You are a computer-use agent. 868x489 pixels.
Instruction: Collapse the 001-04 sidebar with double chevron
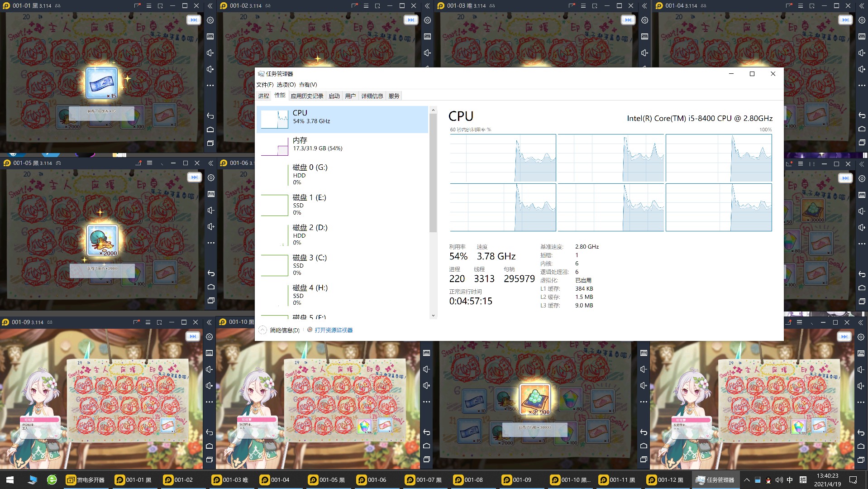(x=861, y=6)
